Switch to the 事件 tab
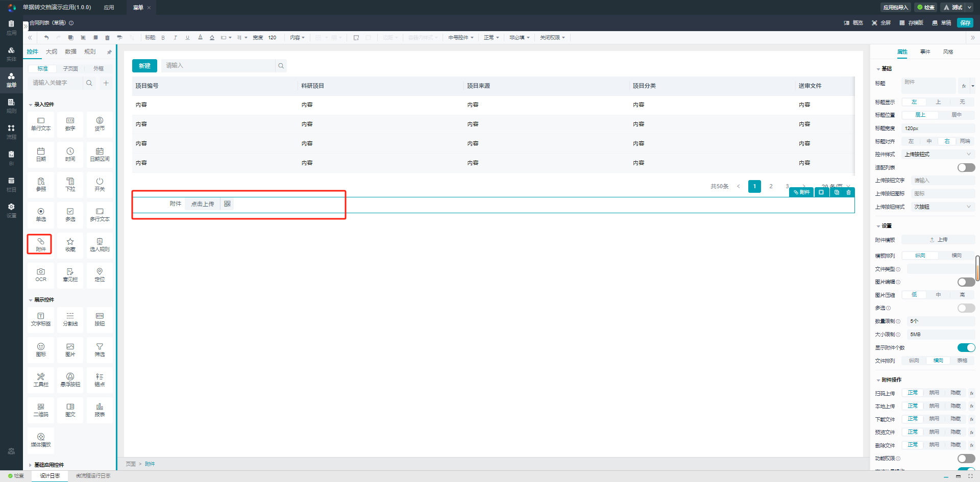 pos(925,52)
